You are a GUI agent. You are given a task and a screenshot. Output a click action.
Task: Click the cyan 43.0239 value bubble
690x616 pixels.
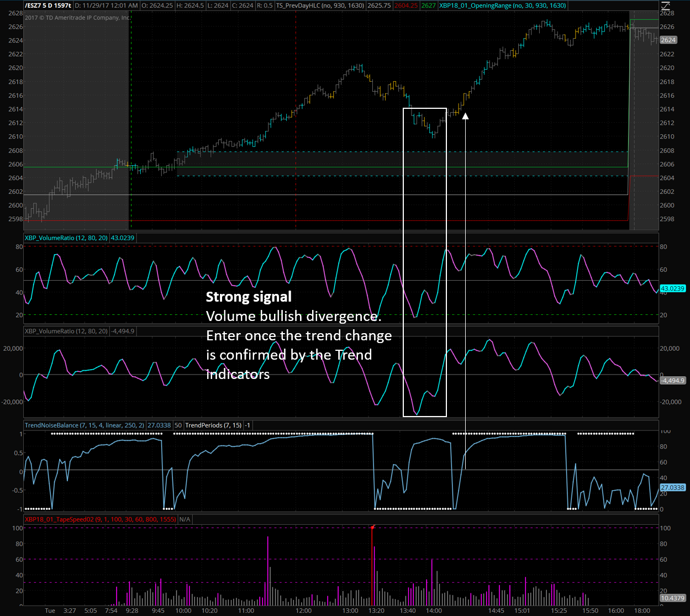point(673,288)
